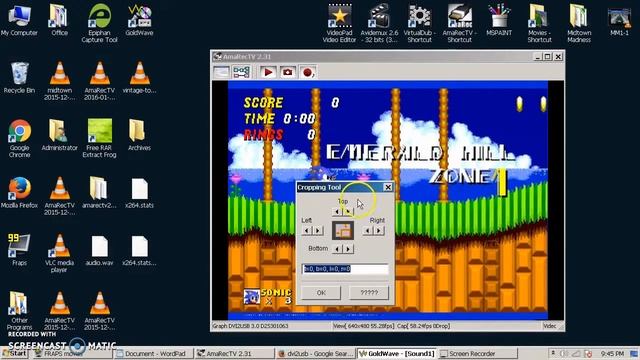Launch MSPAINT from the desktop
Screen dimensions: 640x360
tap(499, 20)
